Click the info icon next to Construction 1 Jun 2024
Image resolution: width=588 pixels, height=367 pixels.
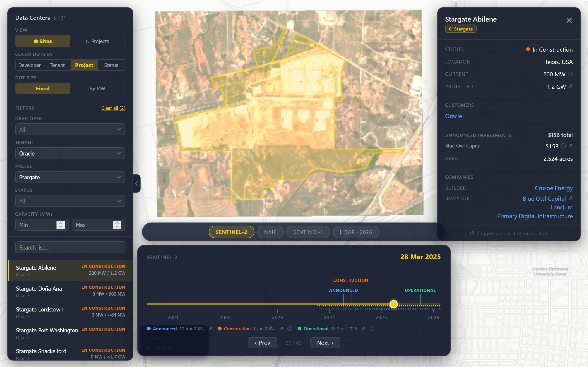coord(290,329)
